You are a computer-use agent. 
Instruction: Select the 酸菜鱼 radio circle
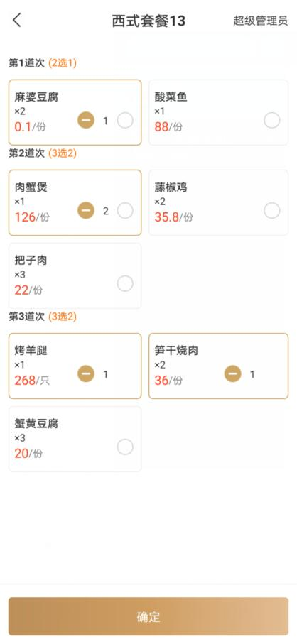point(272,120)
